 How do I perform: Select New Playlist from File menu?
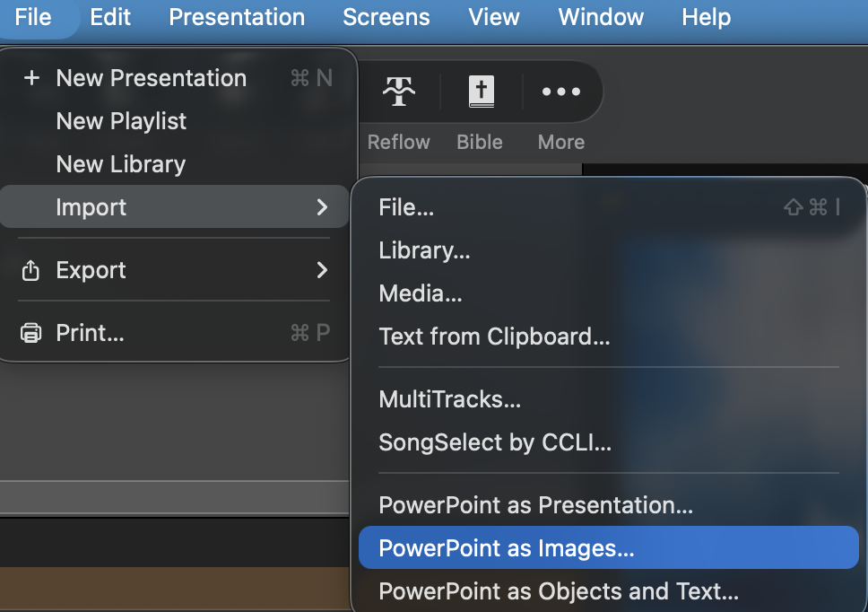121,121
